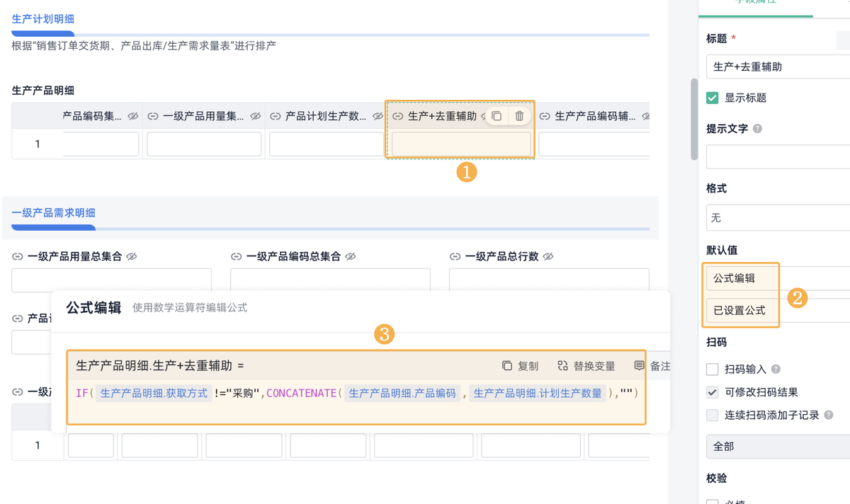Viewport: 850px width, 504px height.
Task: Open the 格式 dropdown showing 无
Action: click(x=778, y=218)
